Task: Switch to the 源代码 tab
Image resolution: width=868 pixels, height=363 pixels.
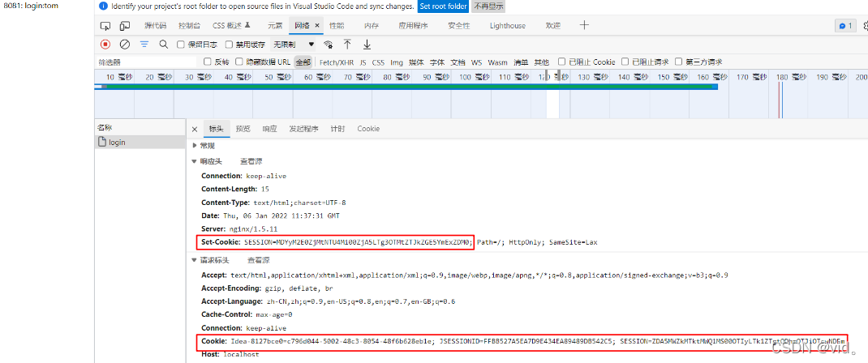Action: pos(155,26)
